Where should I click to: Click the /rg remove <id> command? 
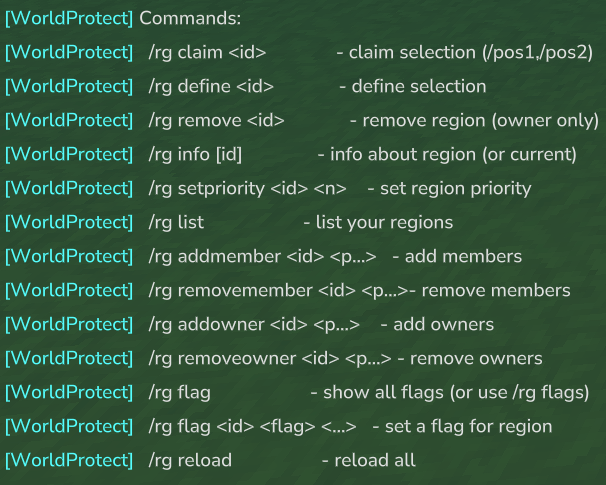[216, 120]
